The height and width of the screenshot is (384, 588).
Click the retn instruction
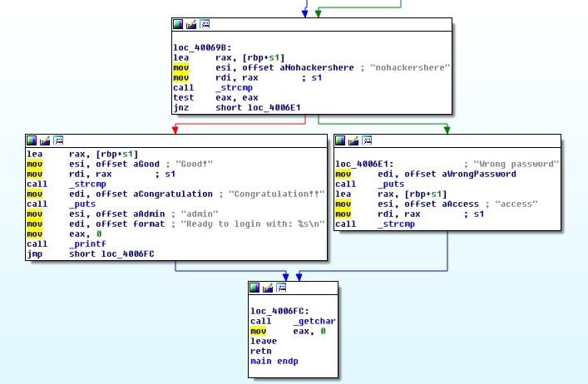pos(261,352)
